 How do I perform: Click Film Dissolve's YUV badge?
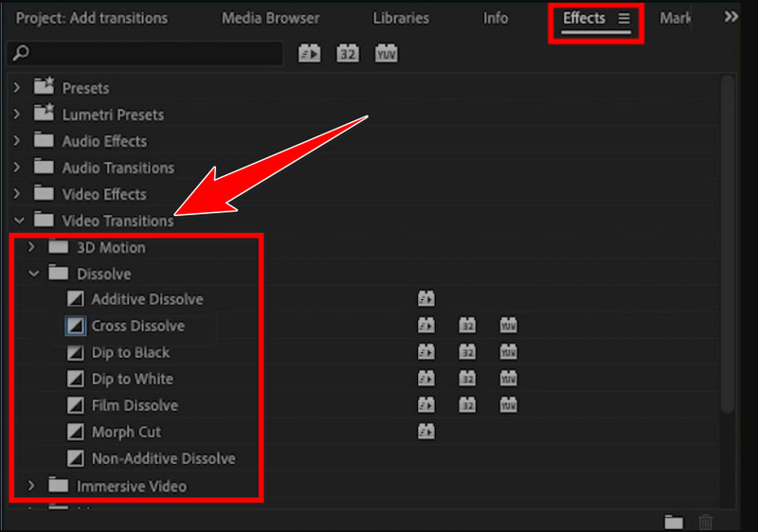[x=508, y=405]
